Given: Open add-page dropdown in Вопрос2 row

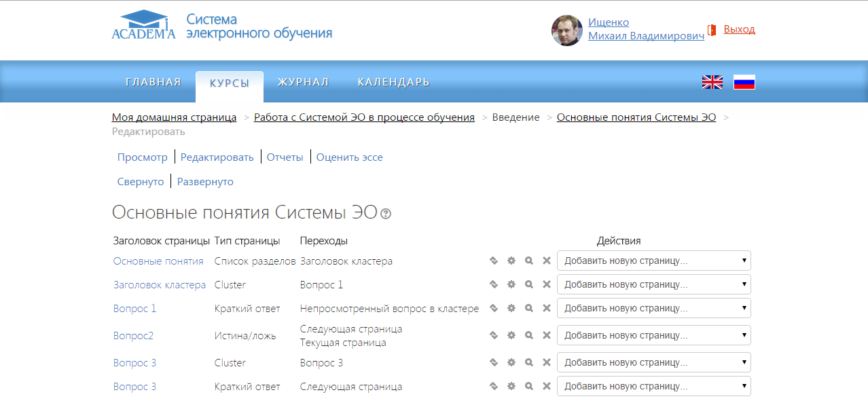Looking at the screenshot, I should point(653,335).
